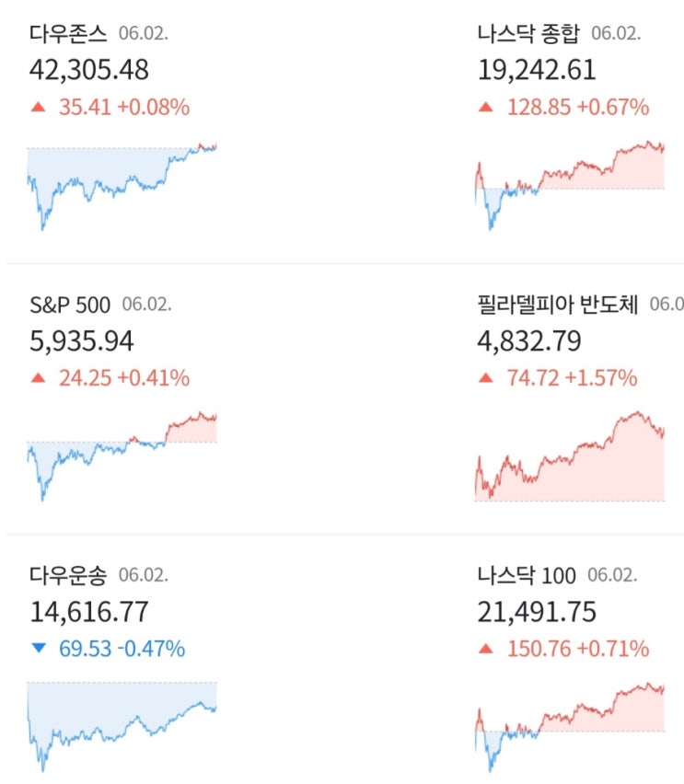Image resolution: width=684 pixels, height=784 pixels.
Task: Click the blue down arrow under 다우운송
Action: [x=38, y=649]
